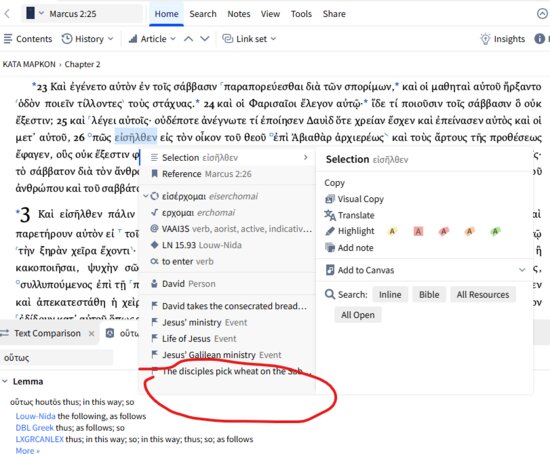
Task: Click the ΚΑΤΑ ΜΑΡΚΟΝ breadcrumb
Action: [x=29, y=64]
